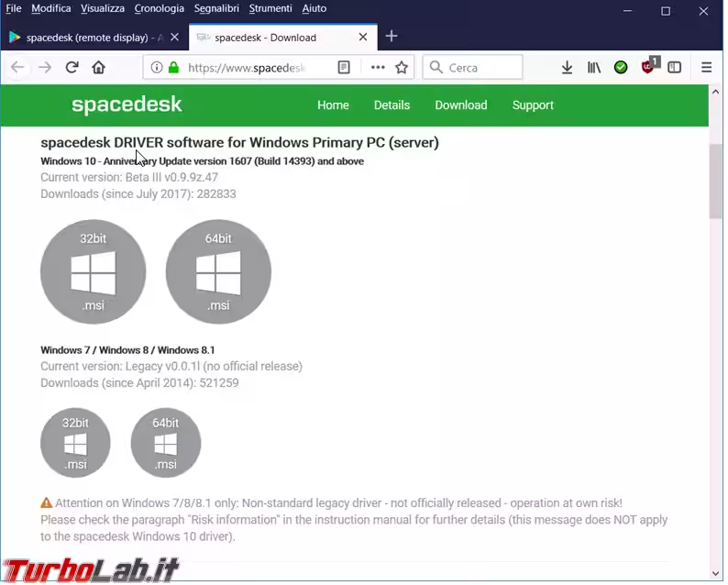The width and height of the screenshot is (728, 585).
Task: Download the Windows 10 32bit .msi driver
Action: click(94, 272)
